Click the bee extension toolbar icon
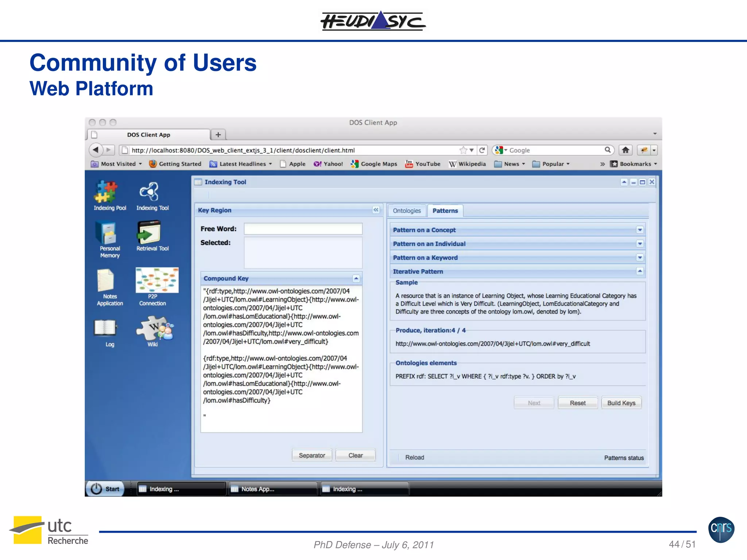Screen dimensions: 747x560 (644, 150)
